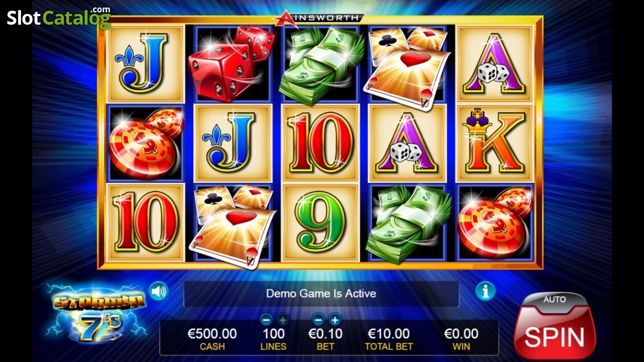Mute the game sound with speaker icon
Screen dimensions: 644x362
pos(158,291)
